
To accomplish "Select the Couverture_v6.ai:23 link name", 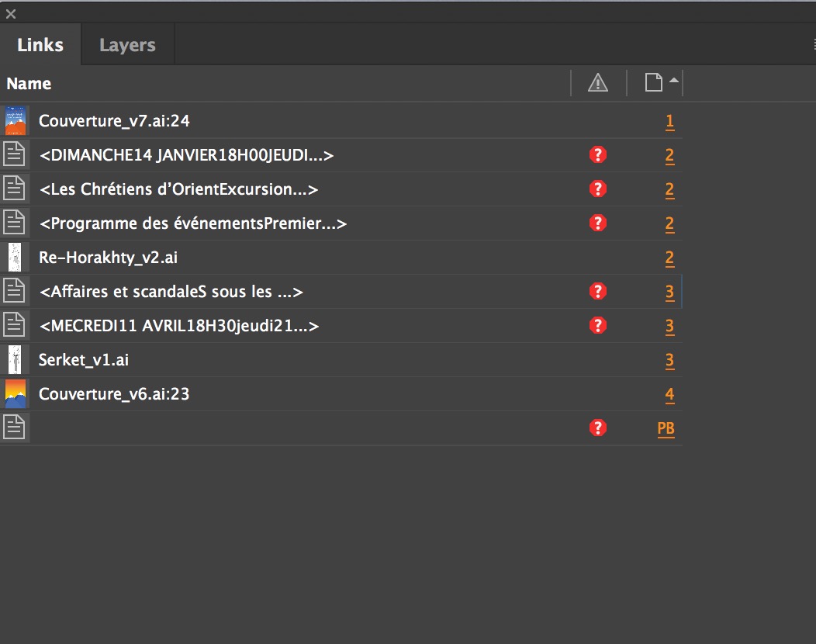I will coord(114,393).
